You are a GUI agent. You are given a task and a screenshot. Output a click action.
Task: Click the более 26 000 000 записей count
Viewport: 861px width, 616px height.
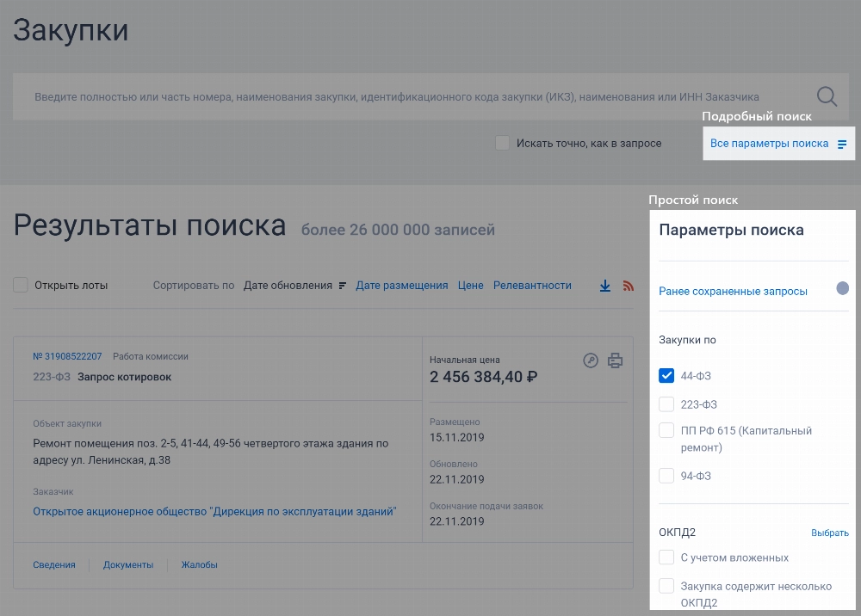click(x=398, y=230)
